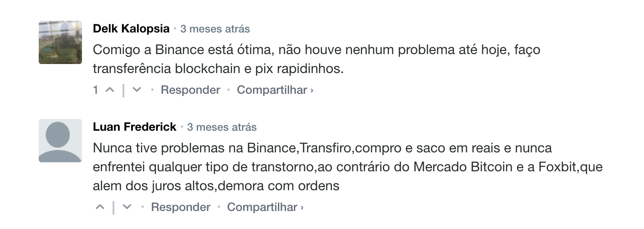
Task: Open Compartilhar on Luan Frederick's comment
Action: click(x=262, y=207)
